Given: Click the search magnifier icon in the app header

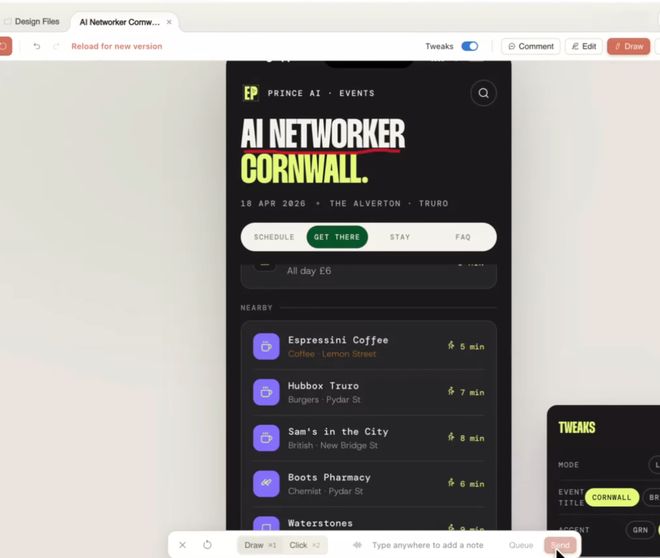Looking at the screenshot, I should tap(483, 93).
